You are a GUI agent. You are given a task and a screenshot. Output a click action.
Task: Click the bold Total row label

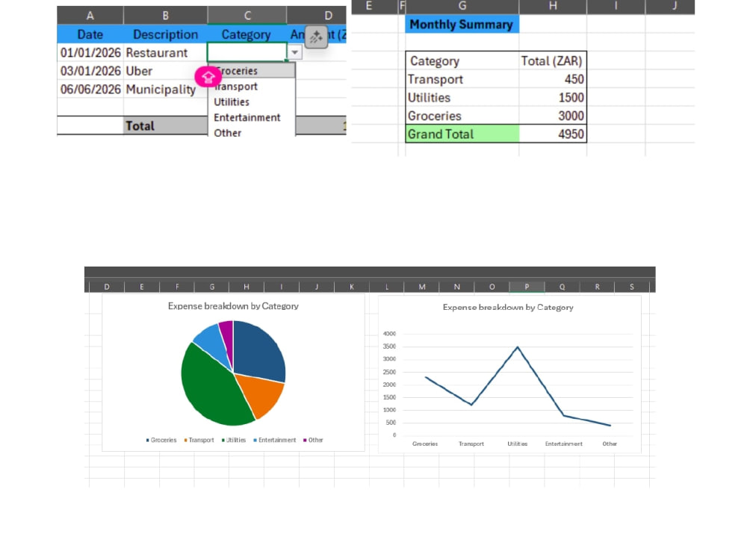click(x=165, y=125)
